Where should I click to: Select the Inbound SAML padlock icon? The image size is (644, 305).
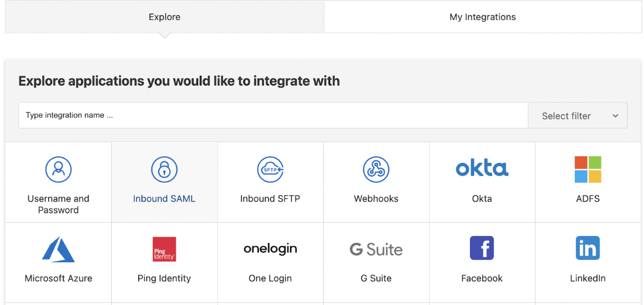click(164, 170)
